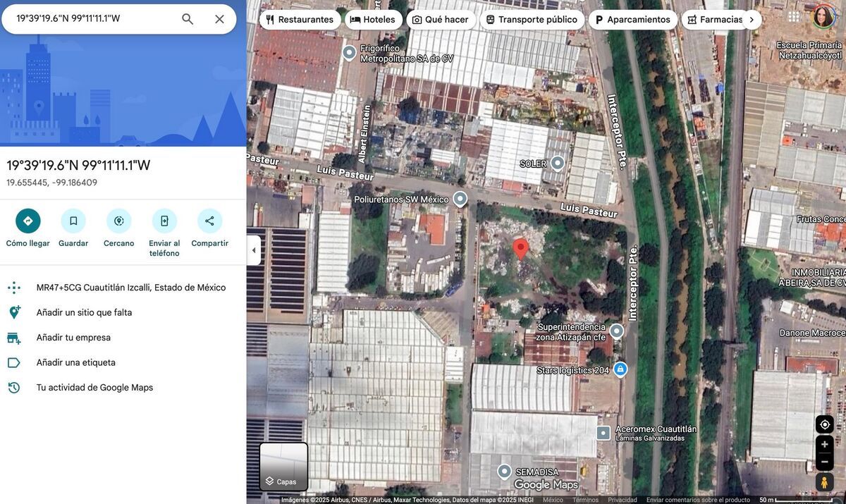
Task: Filter map by Restaurantes
Action: click(x=300, y=20)
